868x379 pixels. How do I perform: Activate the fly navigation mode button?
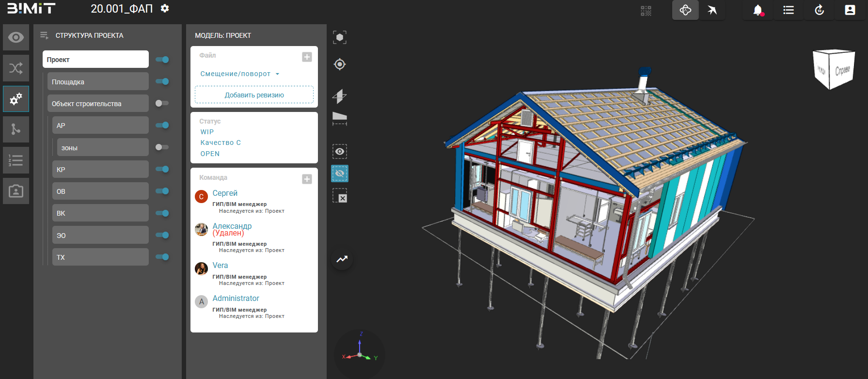point(712,10)
